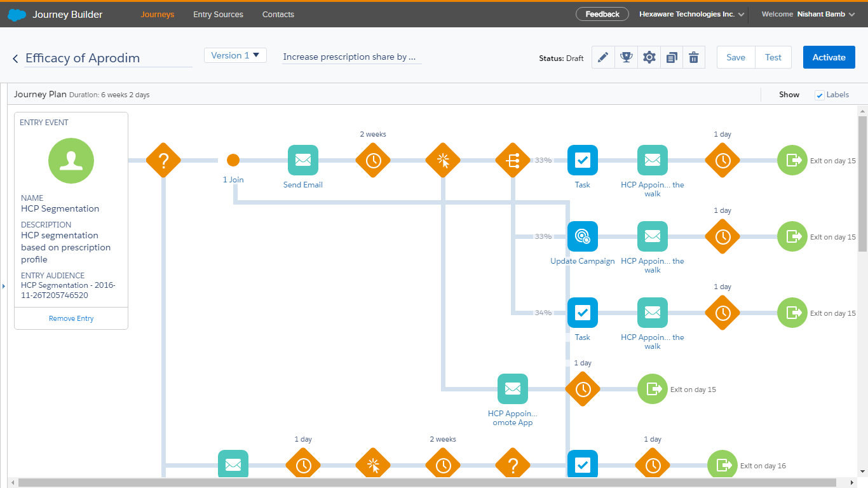The width and height of the screenshot is (868, 488).
Task: Click the horizontal scrollbar at canvas bottom
Action: pyautogui.click(x=432, y=483)
